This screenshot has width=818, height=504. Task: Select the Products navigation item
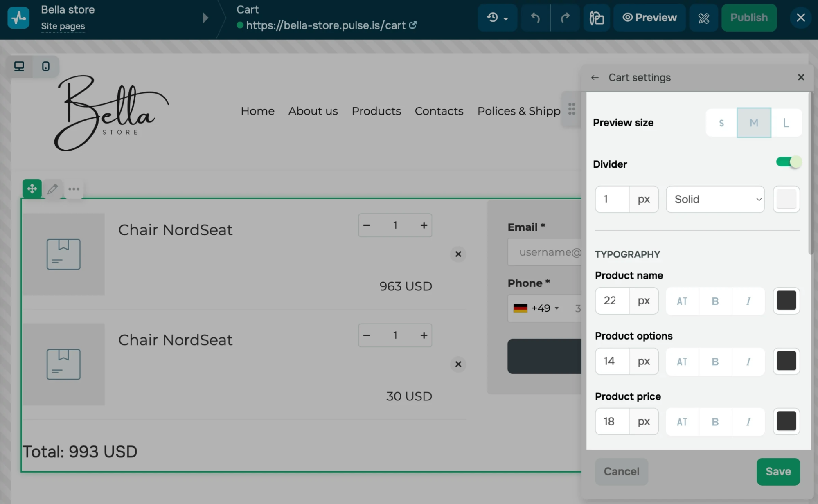(376, 111)
